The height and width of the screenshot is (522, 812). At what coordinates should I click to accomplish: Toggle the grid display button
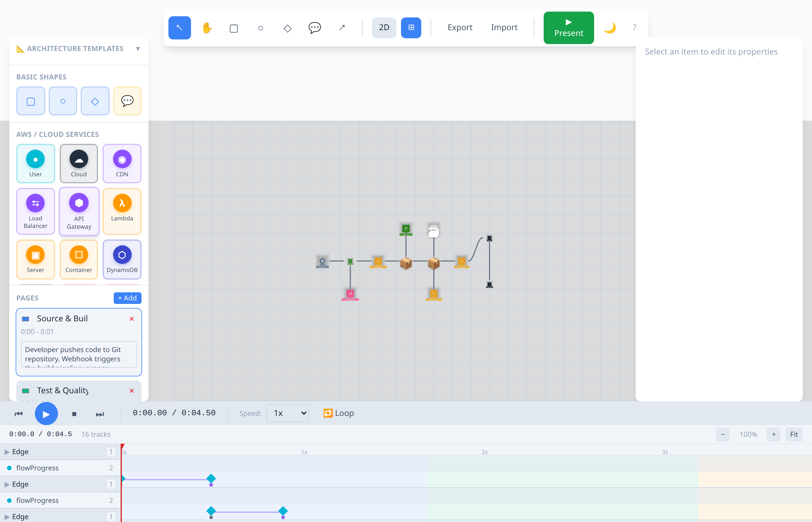click(x=411, y=28)
